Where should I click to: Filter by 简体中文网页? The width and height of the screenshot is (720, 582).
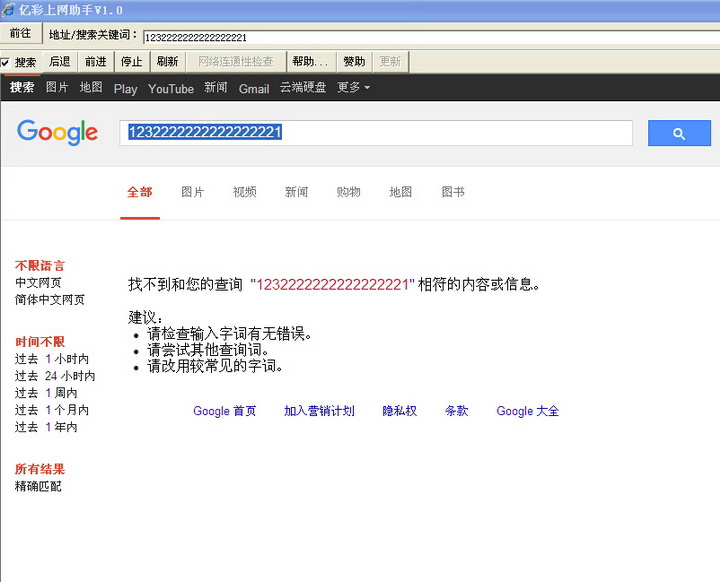click(x=50, y=299)
